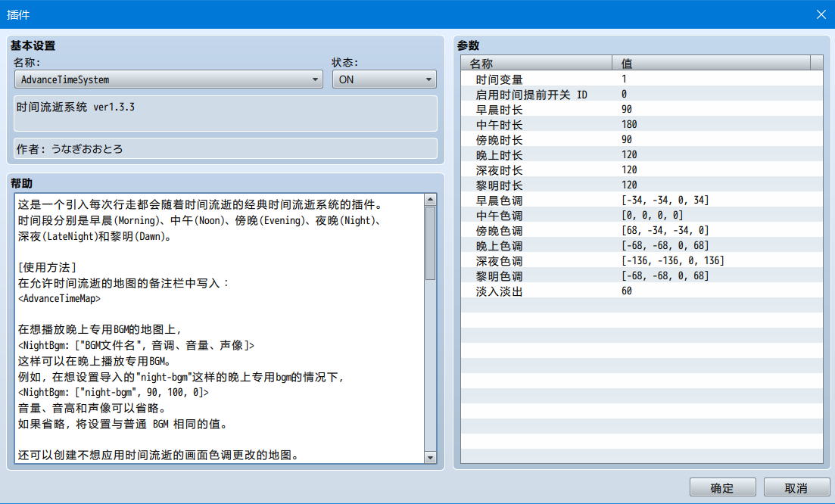Select the 晚上时长 parameter row
The width and height of the screenshot is (835, 504).
(642, 155)
